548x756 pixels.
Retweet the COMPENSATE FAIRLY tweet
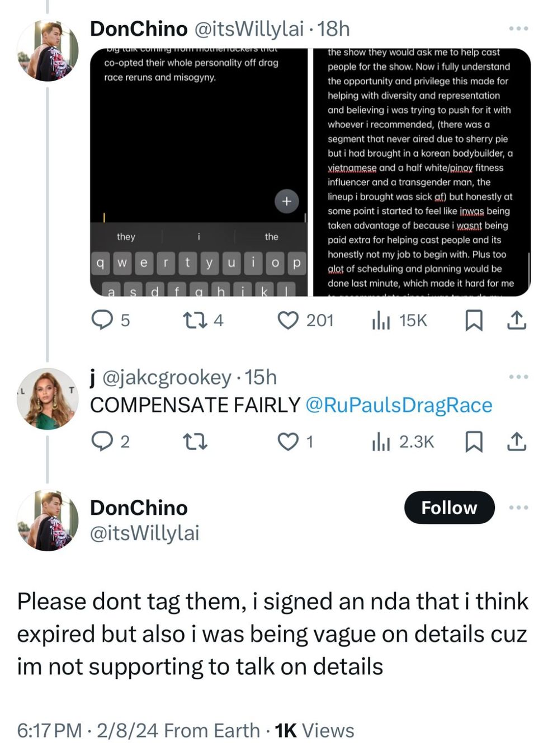[x=195, y=442]
